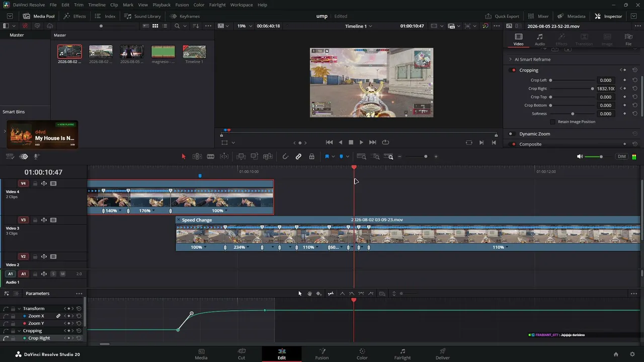The width and height of the screenshot is (644, 362).
Task: Choose the Blade Edit Mode tool
Action: tap(211, 156)
